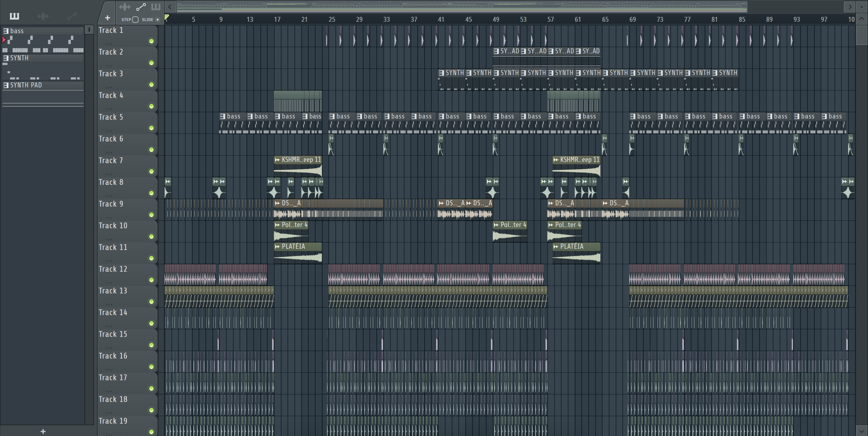Select the last SY..AD clip on Track 2
The image size is (868, 436).
pos(588,58)
